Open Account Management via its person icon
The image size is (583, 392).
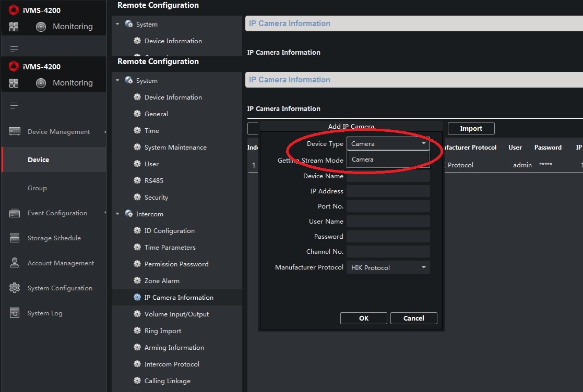pyautogui.click(x=15, y=263)
